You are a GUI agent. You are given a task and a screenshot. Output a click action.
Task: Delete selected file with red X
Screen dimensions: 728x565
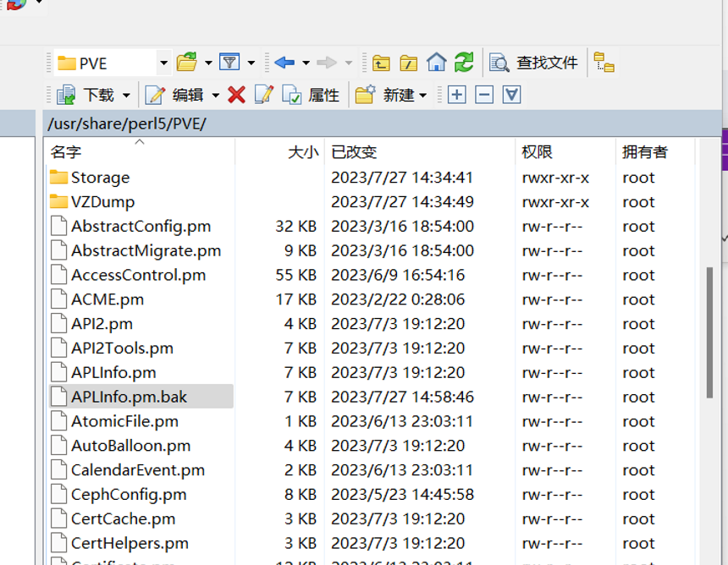[x=237, y=95]
